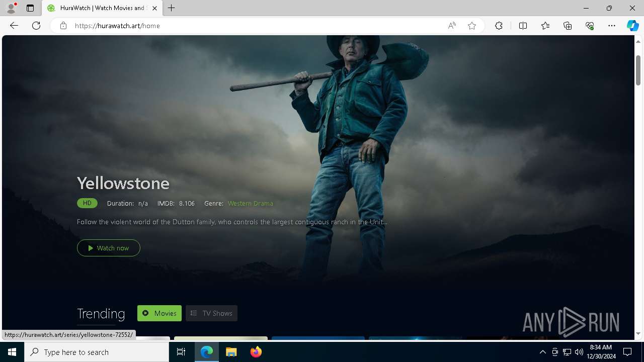Open the Yellowstone title link
The width and height of the screenshot is (644, 362).
123,183
